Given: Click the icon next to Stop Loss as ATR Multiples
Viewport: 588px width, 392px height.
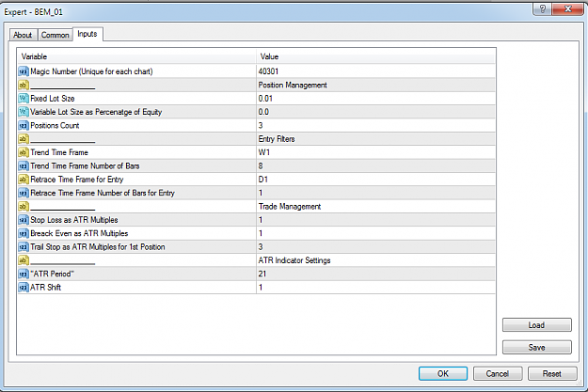Looking at the screenshot, I should (24, 220).
